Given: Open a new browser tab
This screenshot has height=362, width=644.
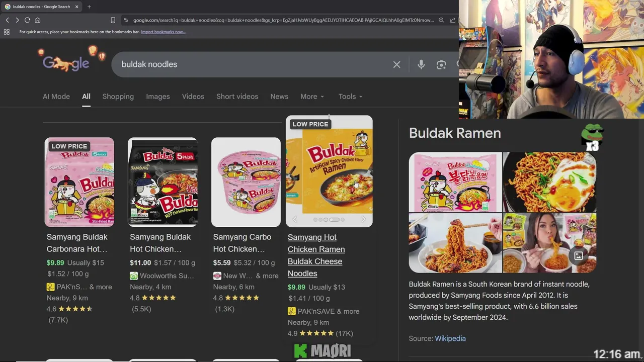Looking at the screenshot, I should tap(89, 7).
